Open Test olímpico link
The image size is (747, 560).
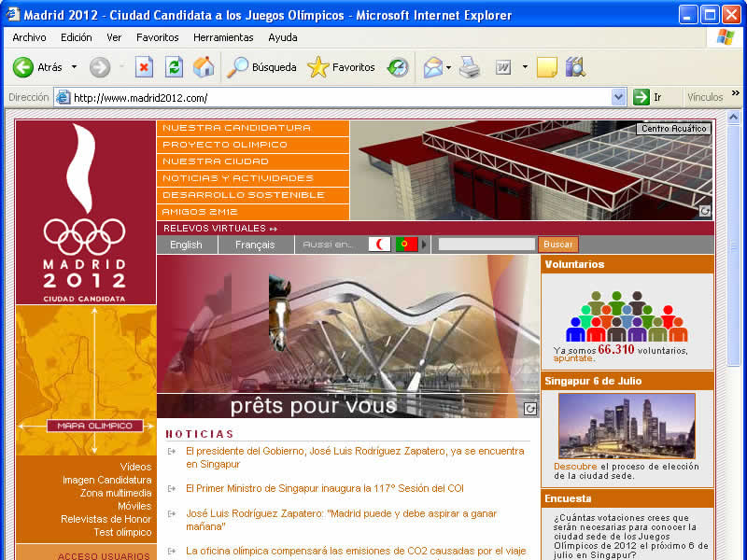click(x=122, y=532)
